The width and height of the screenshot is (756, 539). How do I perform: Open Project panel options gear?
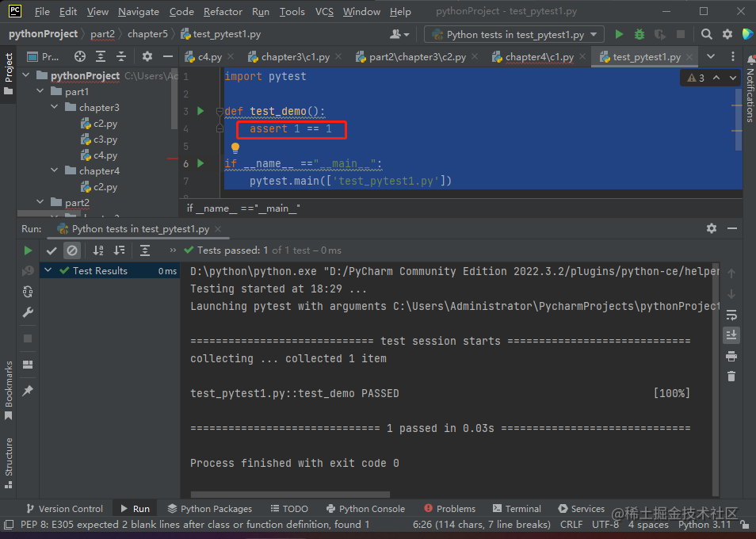(147, 57)
